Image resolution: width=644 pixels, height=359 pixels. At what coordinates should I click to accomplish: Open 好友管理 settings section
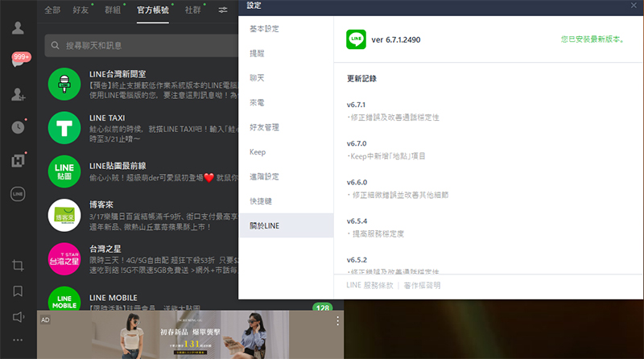(x=287, y=127)
